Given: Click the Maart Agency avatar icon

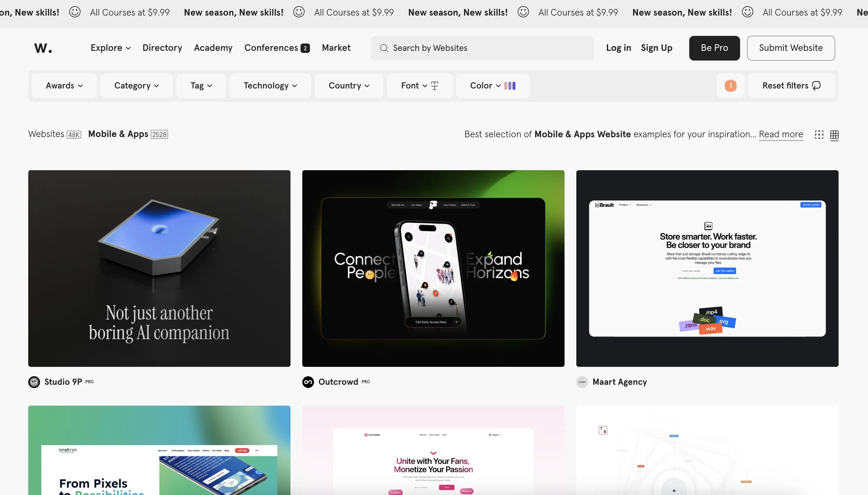Looking at the screenshot, I should (582, 382).
